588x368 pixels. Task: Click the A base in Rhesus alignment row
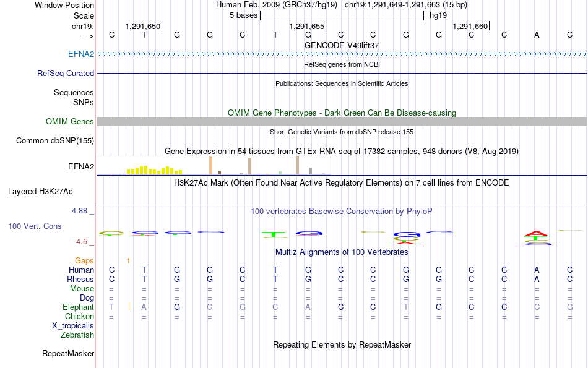click(537, 279)
